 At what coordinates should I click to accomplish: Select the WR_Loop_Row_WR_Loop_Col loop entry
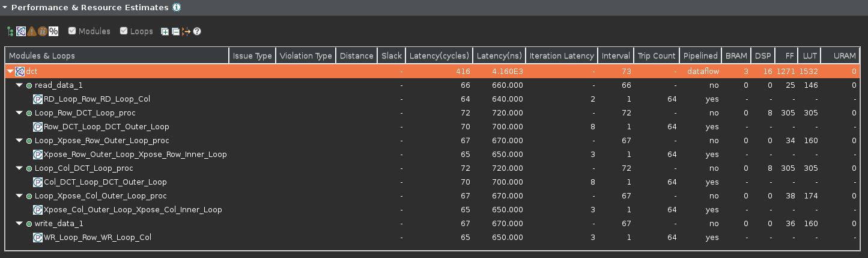[97, 238]
